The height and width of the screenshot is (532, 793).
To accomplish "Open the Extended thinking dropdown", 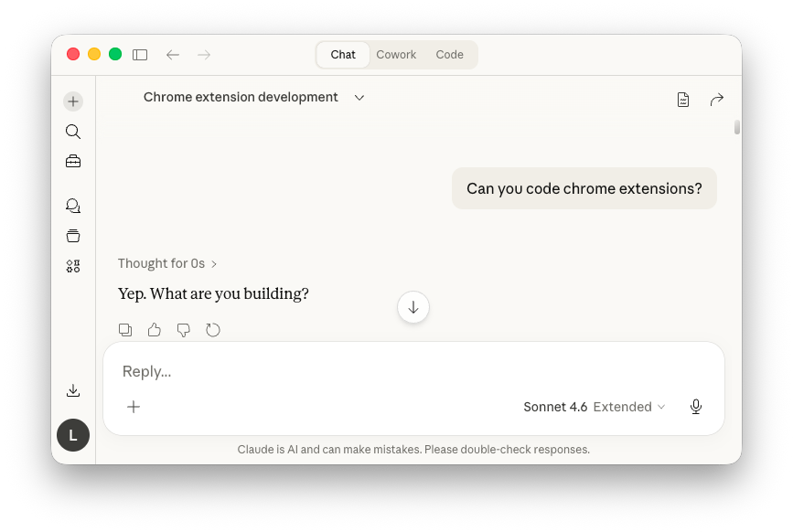I will pos(629,407).
